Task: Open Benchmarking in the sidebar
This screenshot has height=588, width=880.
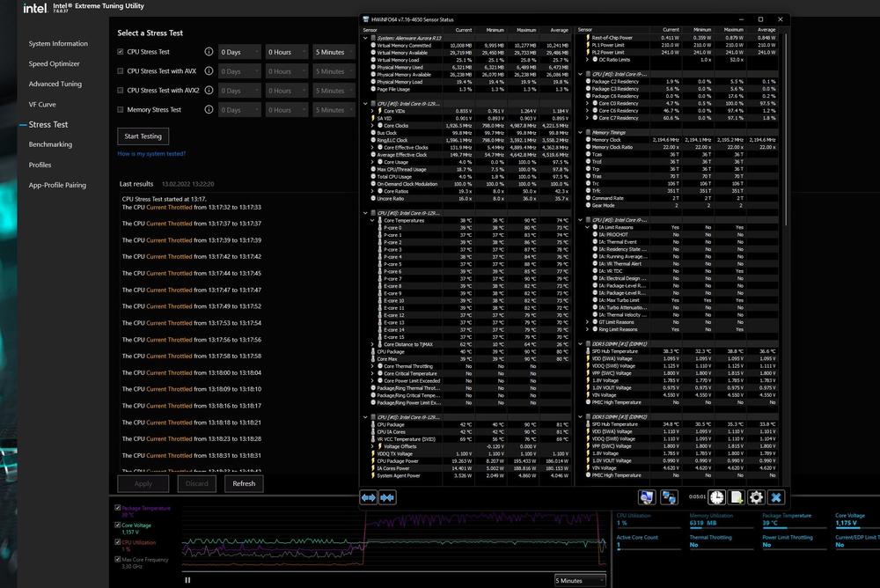Action: [50, 144]
